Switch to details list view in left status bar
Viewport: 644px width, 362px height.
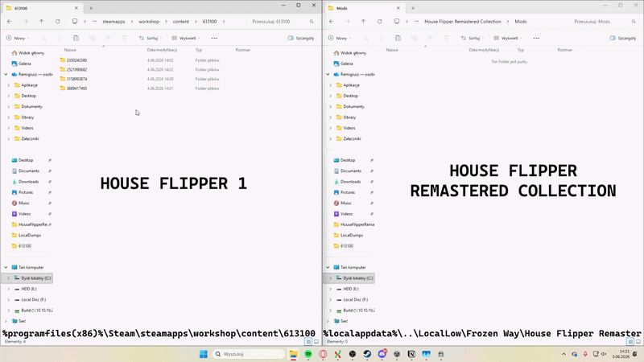308,341
